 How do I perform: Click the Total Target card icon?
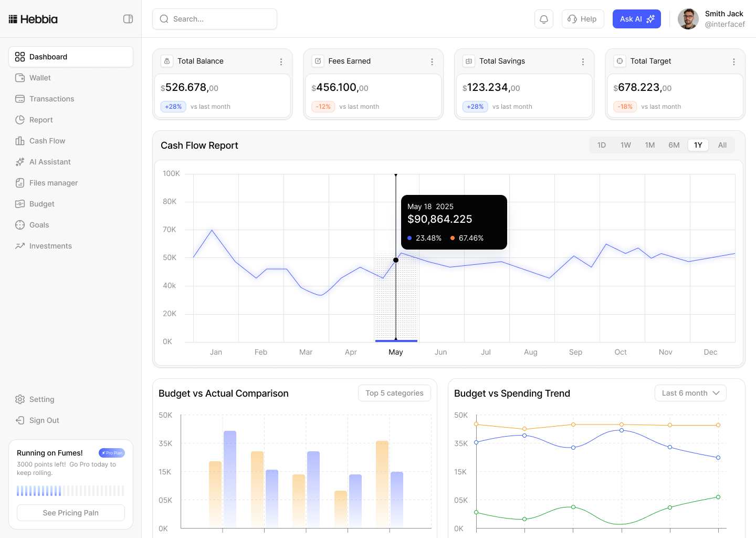(620, 61)
